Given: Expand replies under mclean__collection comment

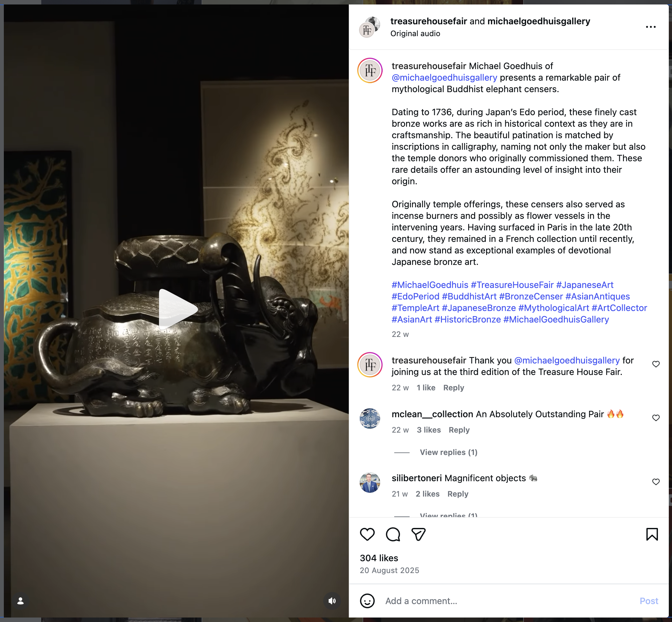Looking at the screenshot, I should [x=448, y=452].
